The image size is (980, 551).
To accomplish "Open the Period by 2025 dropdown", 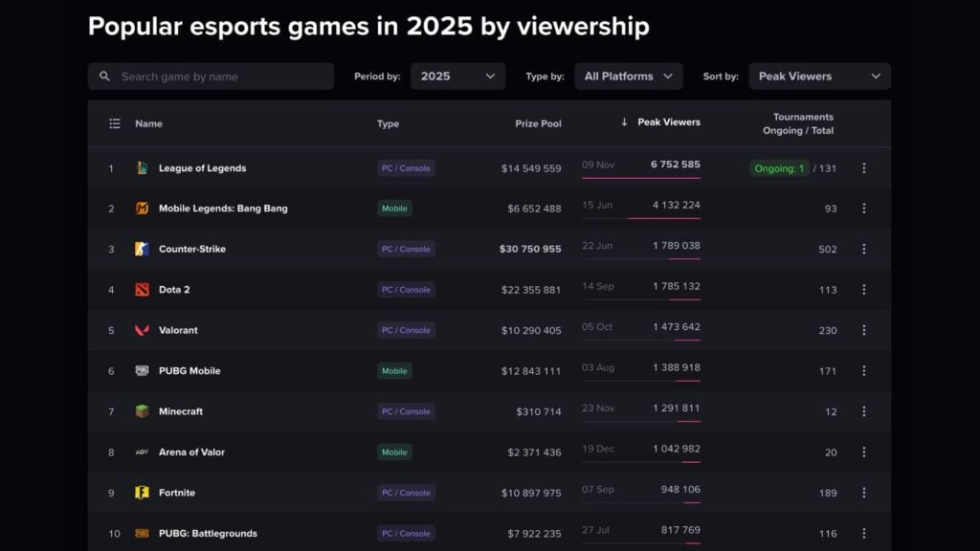I will click(457, 76).
